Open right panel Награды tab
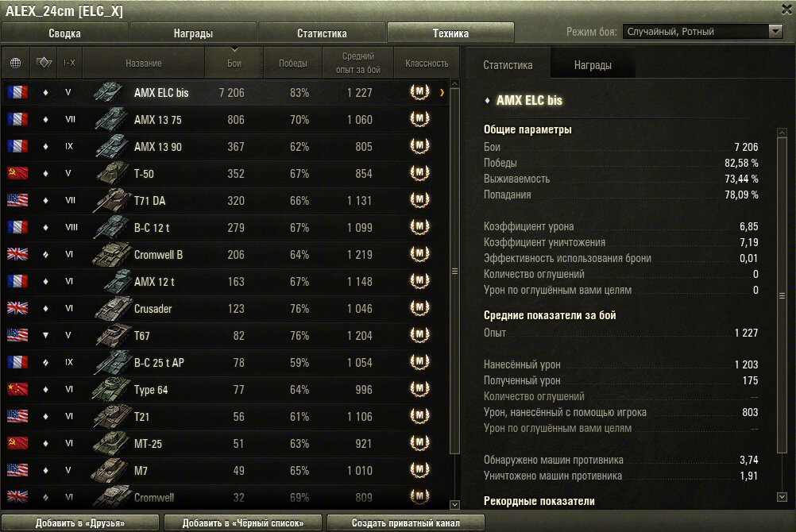 [593, 65]
